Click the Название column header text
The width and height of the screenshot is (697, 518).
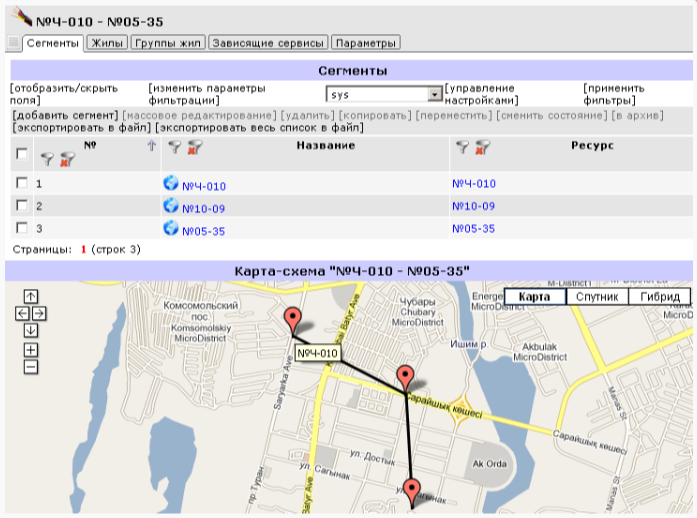[326, 145]
